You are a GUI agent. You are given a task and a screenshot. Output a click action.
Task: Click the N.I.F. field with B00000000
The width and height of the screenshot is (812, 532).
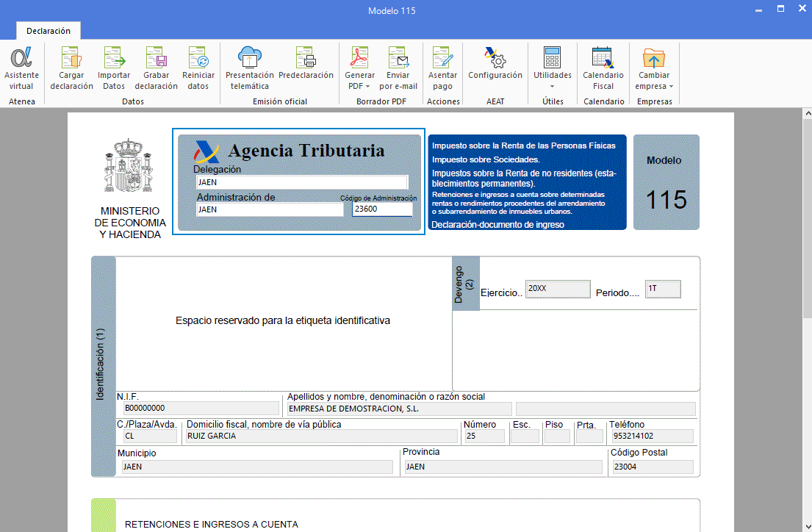[x=200, y=409]
